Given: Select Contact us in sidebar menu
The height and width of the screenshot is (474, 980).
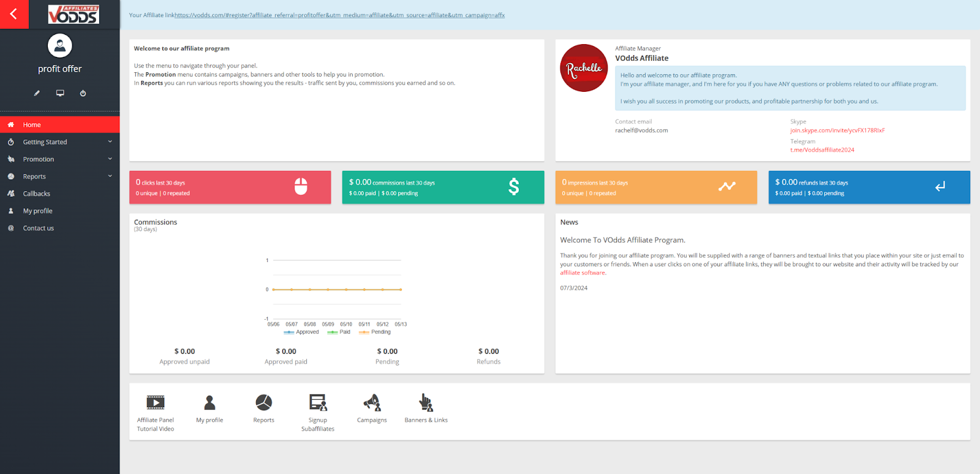Looking at the screenshot, I should (60, 228).
